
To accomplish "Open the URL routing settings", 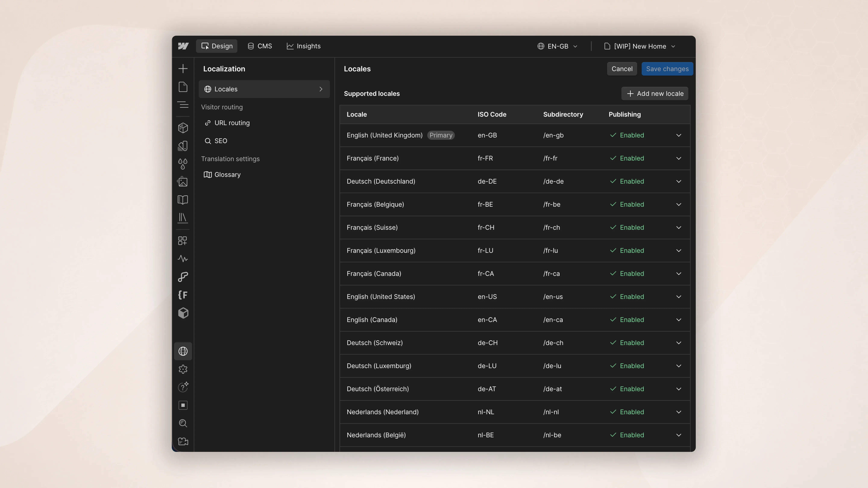I will (264, 123).
